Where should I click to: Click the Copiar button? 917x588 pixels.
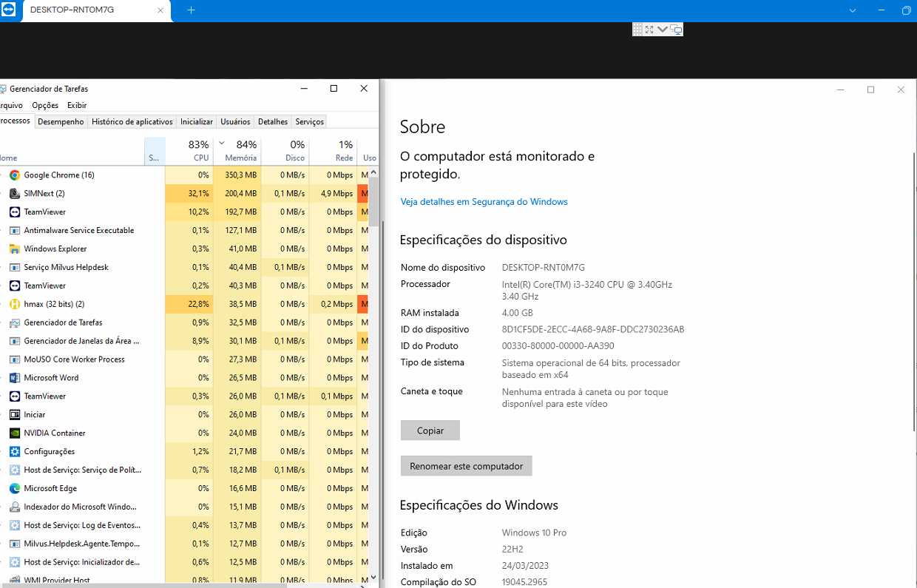tap(430, 430)
